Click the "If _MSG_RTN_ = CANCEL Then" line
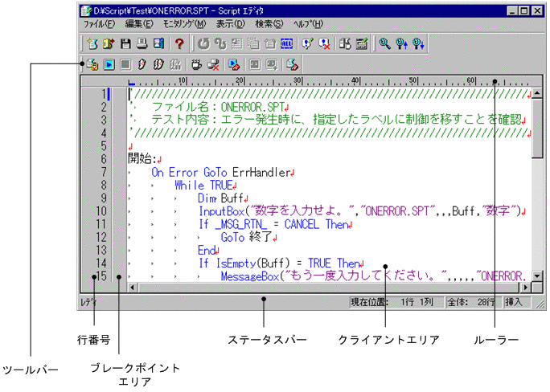The image size is (550, 392). click(x=275, y=224)
